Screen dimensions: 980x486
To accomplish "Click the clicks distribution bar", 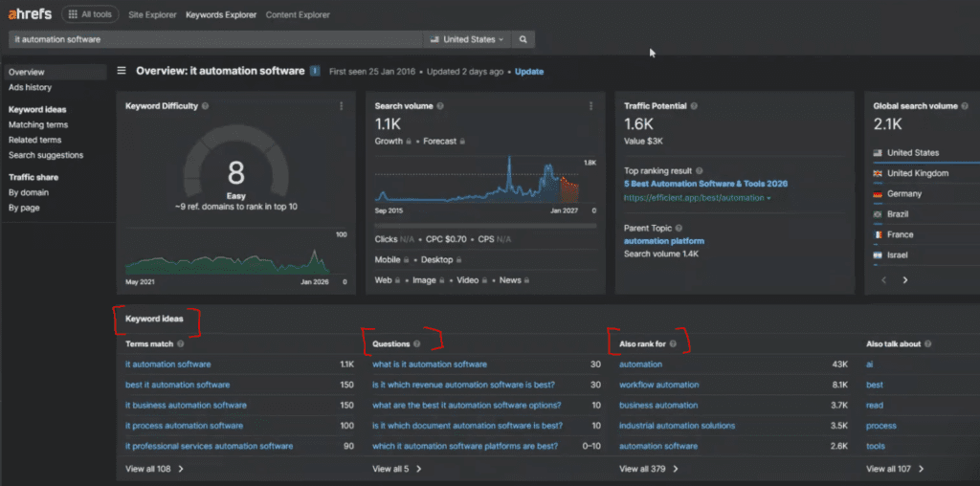I will coord(485,226).
